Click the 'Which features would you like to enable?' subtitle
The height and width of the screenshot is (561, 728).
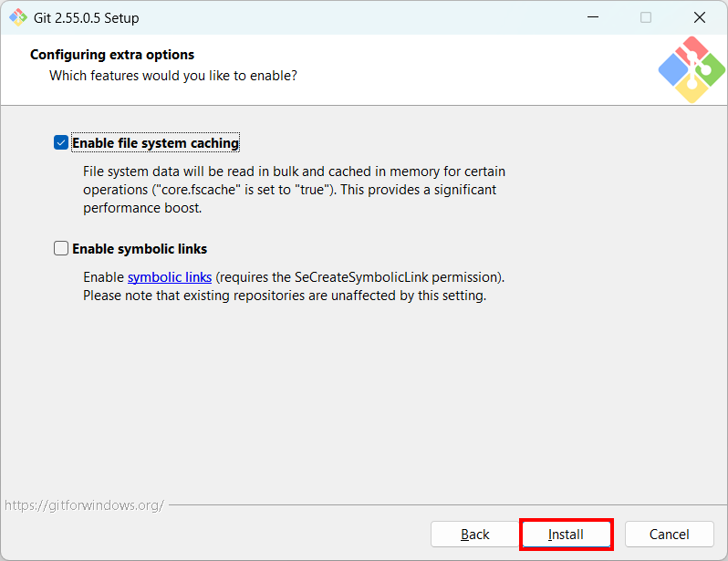[x=173, y=76]
